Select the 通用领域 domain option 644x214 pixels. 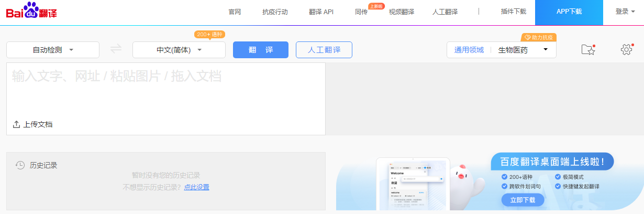click(x=469, y=50)
